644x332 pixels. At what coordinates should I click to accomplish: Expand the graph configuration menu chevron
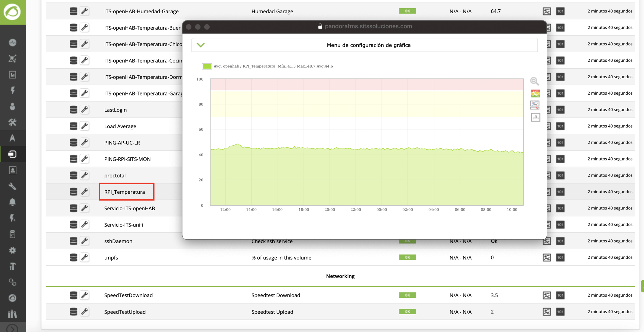(201, 45)
